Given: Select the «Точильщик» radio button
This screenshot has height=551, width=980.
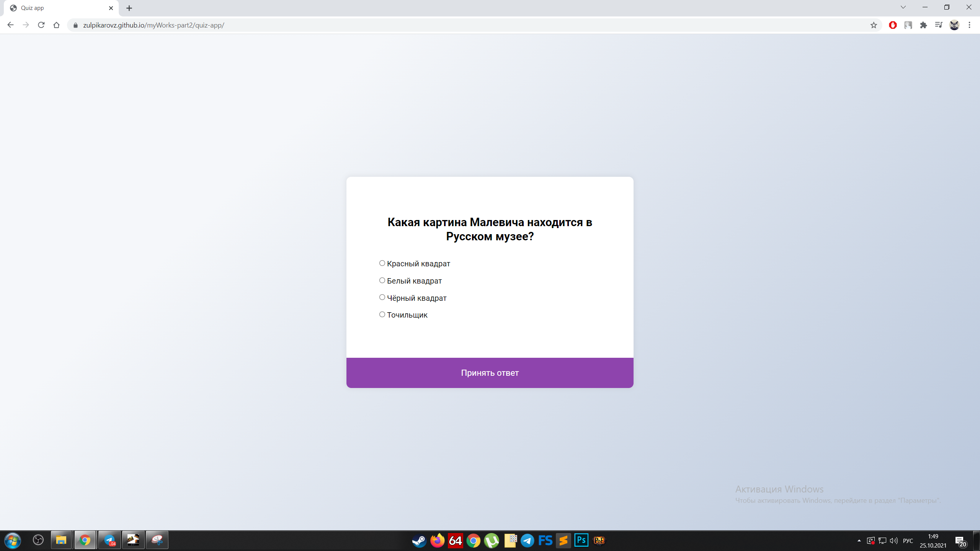Looking at the screenshot, I should point(382,314).
